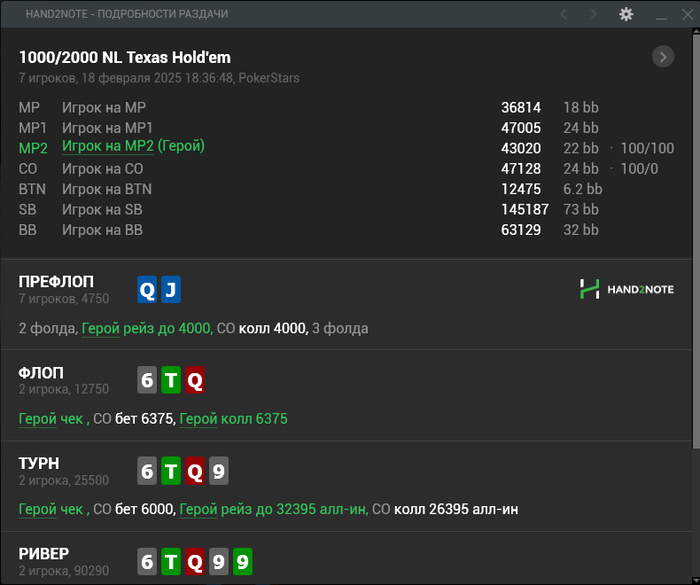Click the Hand2Note logo
Image resolution: width=700 pixels, height=585 pixels.
(626, 289)
